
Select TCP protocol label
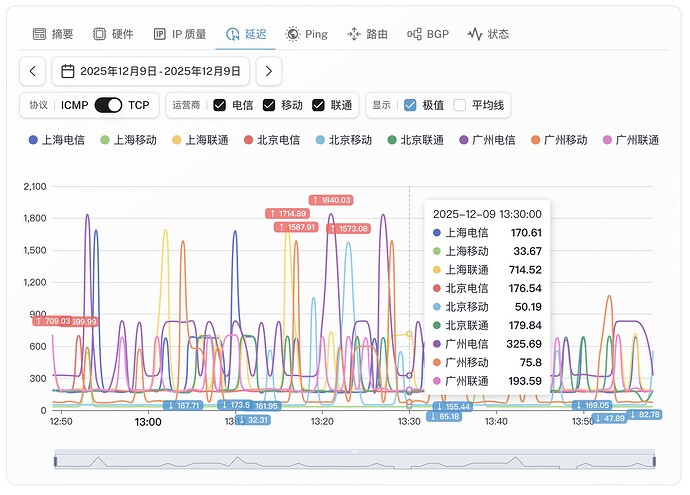(x=139, y=105)
